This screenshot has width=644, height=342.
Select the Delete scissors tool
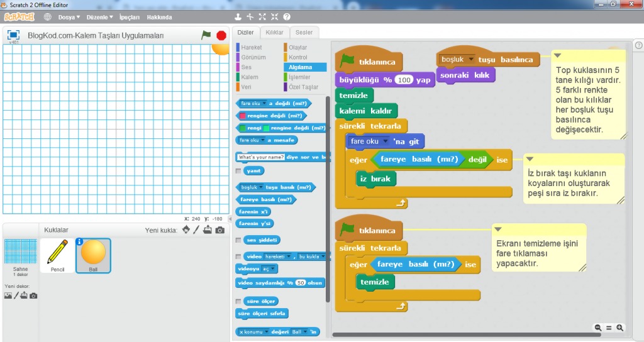[x=250, y=17]
